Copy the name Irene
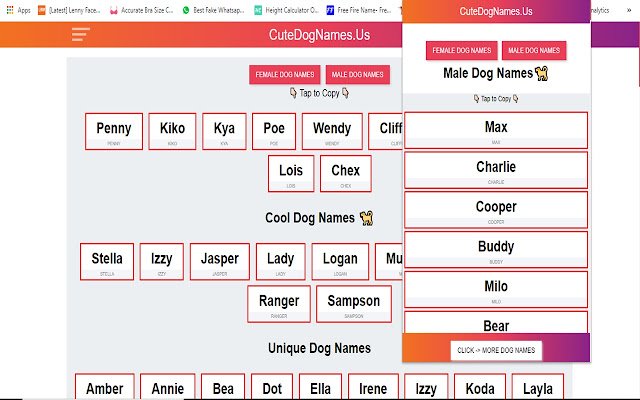This screenshot has width=640, height=400. tap(373, 387)
